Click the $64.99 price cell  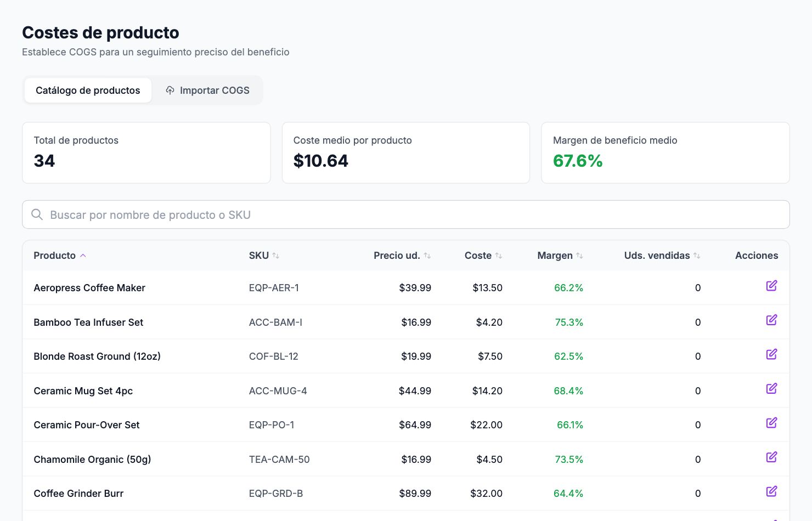415,425
